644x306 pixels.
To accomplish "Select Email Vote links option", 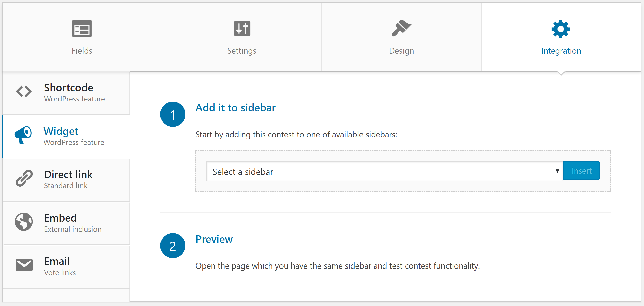I will pyautogui.click(x=66, y=266).
